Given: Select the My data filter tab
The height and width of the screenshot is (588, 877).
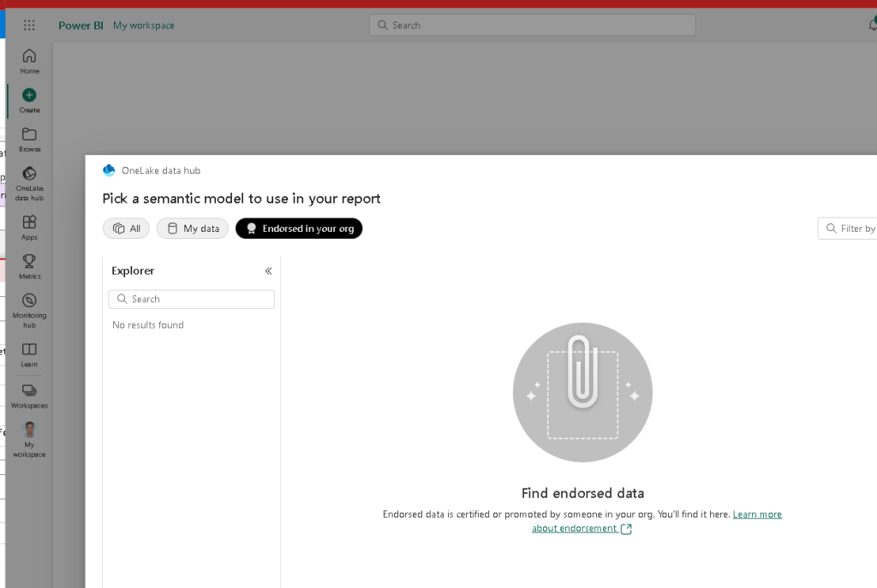Looking at the screenshot, I should coord(193,228).
